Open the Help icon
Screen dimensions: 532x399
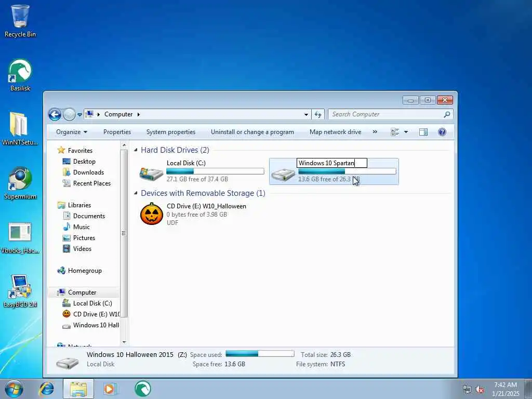click(442, 132)
